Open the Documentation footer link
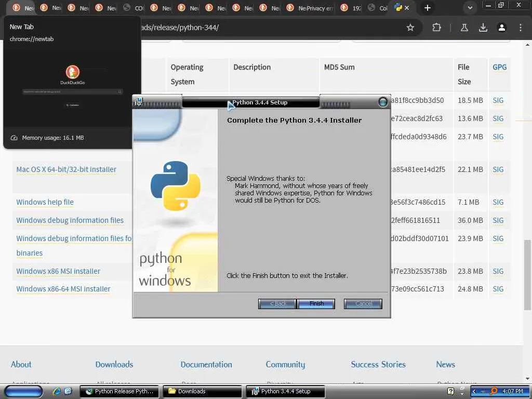 (x=206, y=364)
